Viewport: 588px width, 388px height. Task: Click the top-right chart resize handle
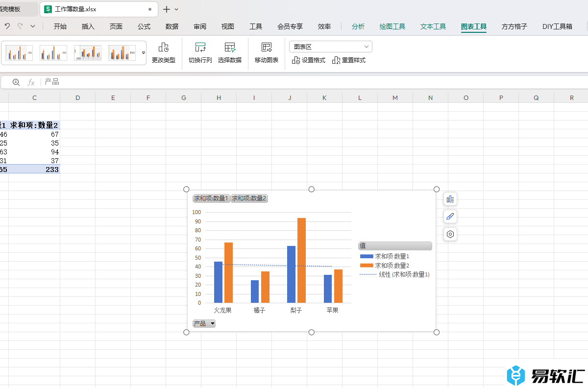tap(437, 189)
